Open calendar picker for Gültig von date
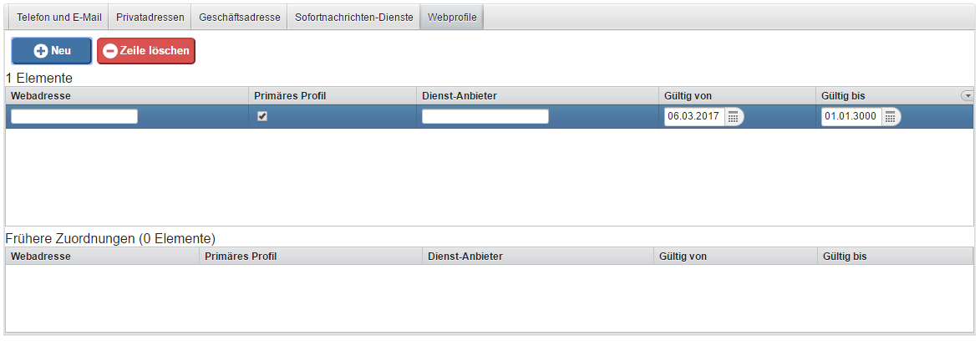The image size is (980, 341). (x=734, y=117)
